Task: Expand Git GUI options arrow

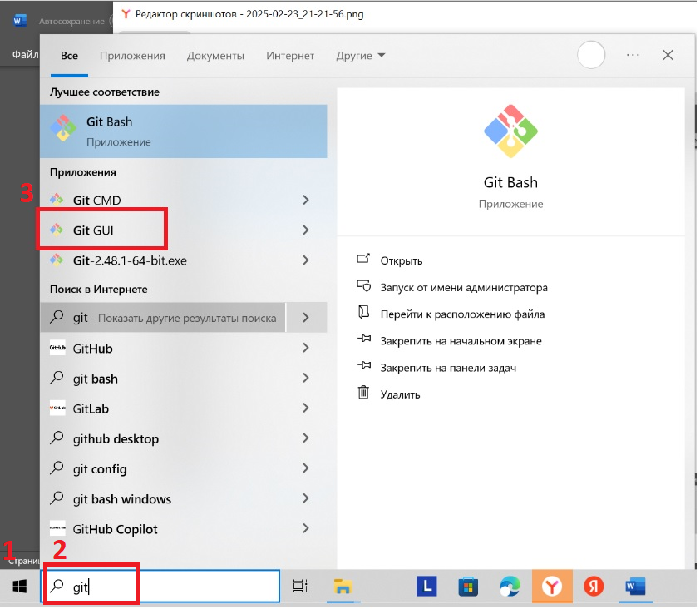Action: 306,230
